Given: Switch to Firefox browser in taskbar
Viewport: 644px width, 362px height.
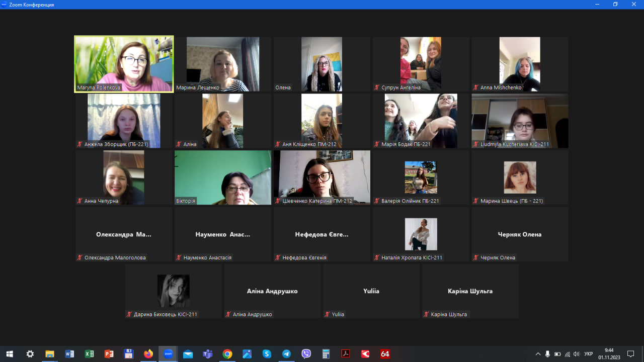Looking at the screenshot, I should (148, 354).
